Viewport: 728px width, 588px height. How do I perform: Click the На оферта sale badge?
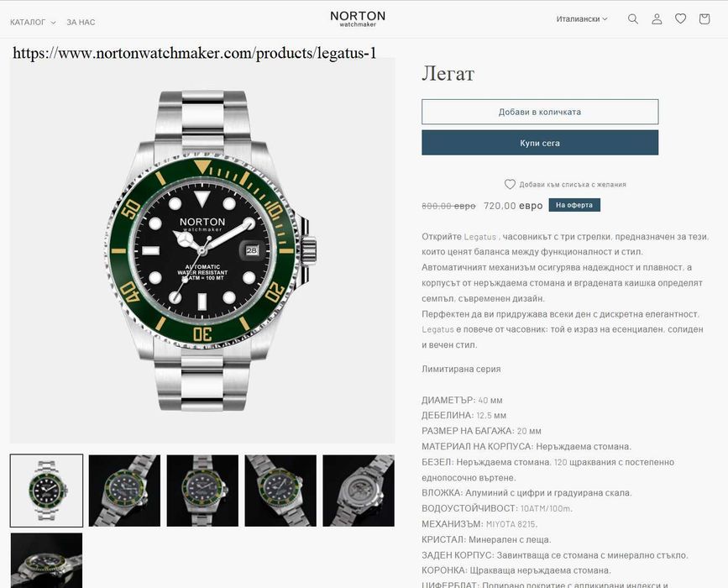(574, 205)
